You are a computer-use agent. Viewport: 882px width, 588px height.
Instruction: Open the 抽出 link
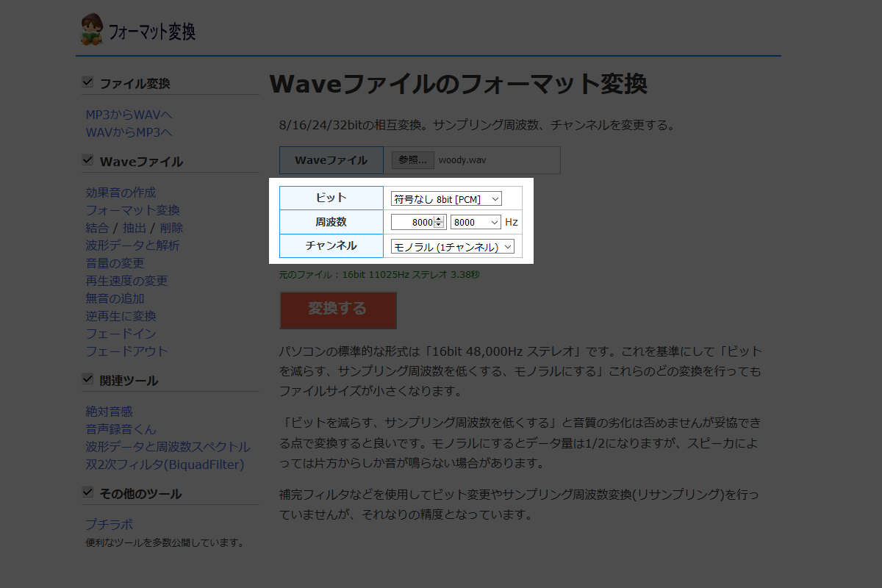tap(135, 228)
